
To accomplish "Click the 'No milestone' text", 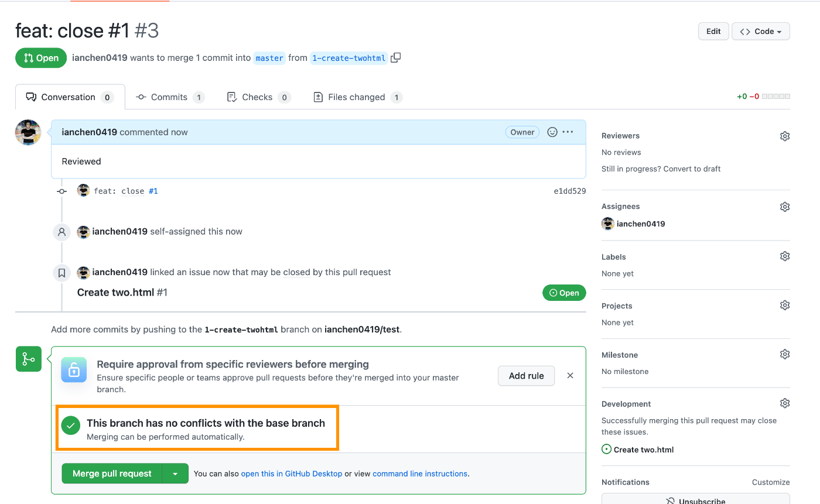I will [625, 371].
